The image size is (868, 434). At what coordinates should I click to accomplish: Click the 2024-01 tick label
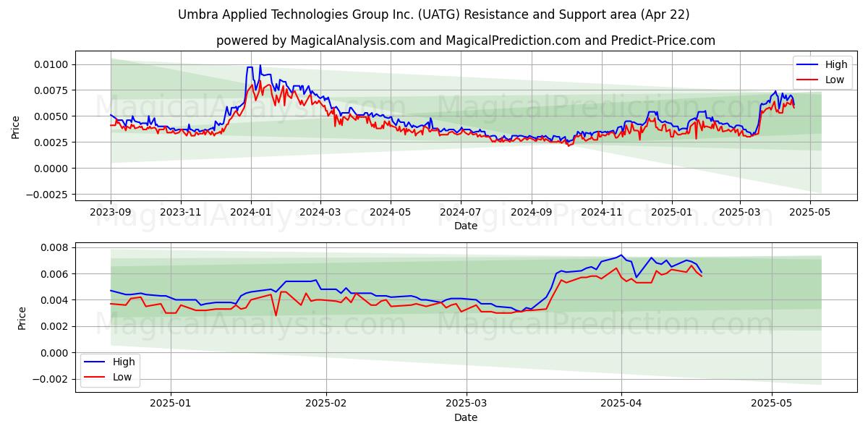(251, 212)
